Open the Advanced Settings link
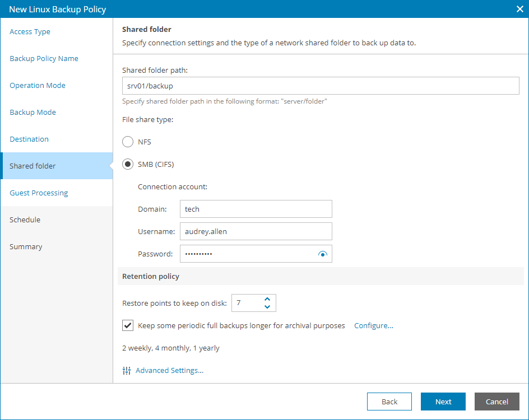529x420 pixels. 169,370
